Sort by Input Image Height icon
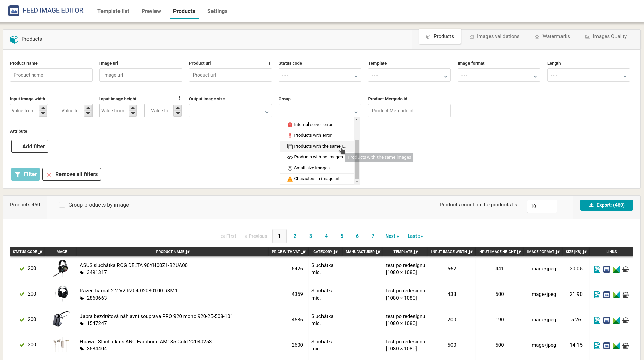Viewport: 644px width, 360px height. 519,252
